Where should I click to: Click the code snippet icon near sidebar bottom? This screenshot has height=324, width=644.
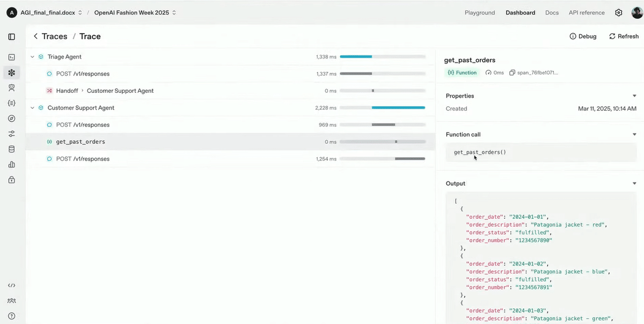[11, 285]
